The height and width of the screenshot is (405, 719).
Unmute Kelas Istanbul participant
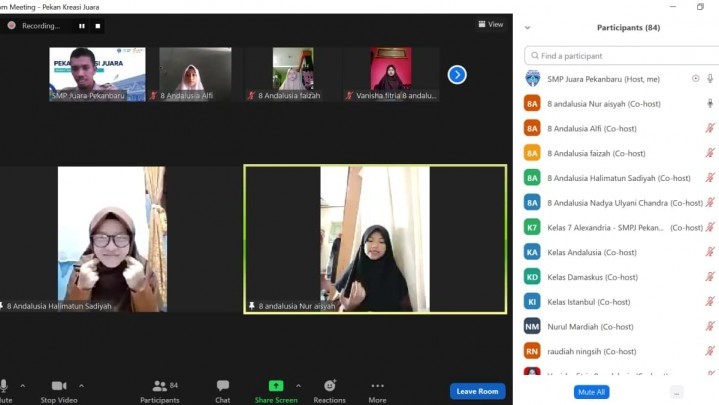pyautogui.click(x=710, y=302)
